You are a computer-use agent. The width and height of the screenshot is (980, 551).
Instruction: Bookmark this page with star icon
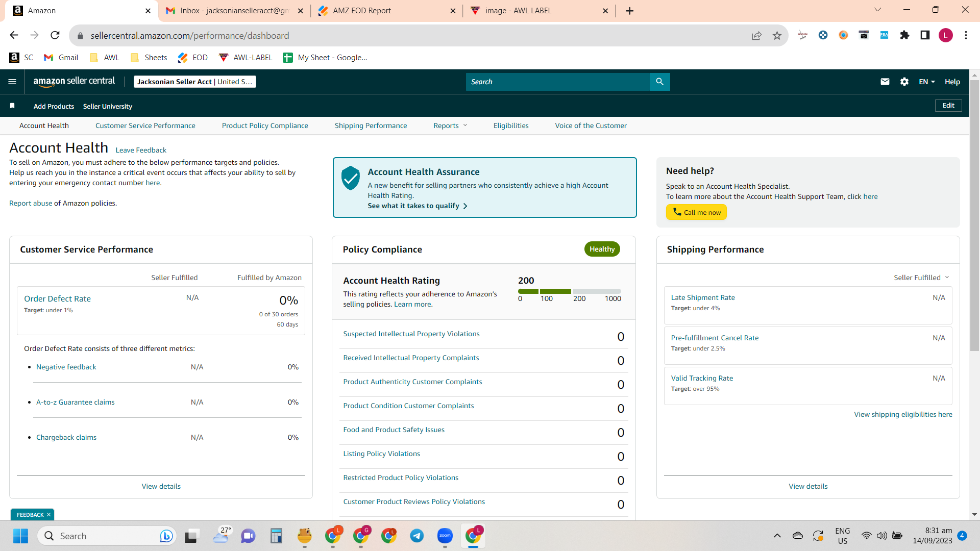(x=777, y=35)
